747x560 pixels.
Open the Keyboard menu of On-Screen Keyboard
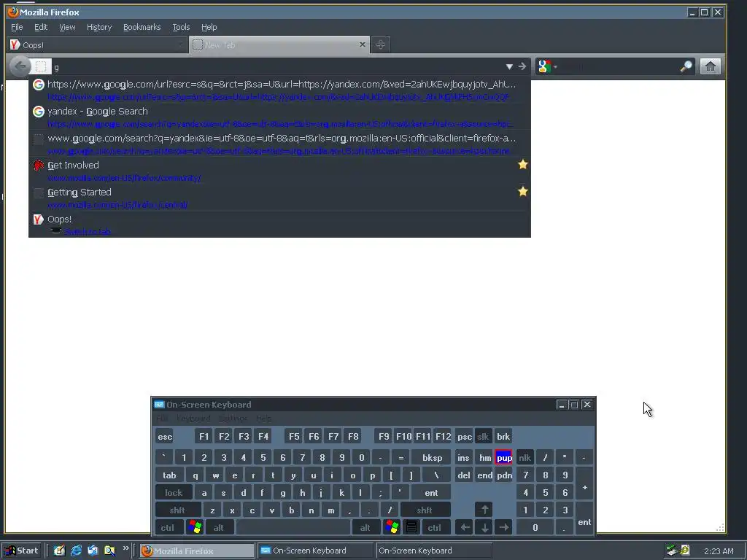pyautogui.click(x=193, y=419)
